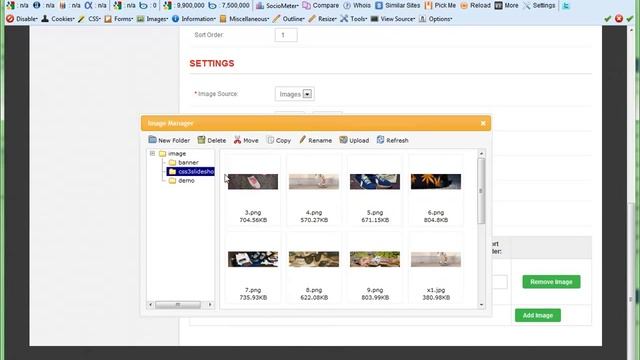
Task: Open the demo folder
Action: 186,180
